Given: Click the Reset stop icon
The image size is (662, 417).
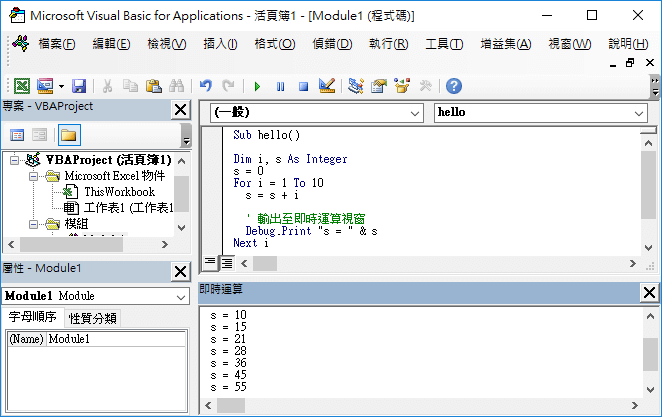Looking at the screenshot, I should (x=303, y=87).
